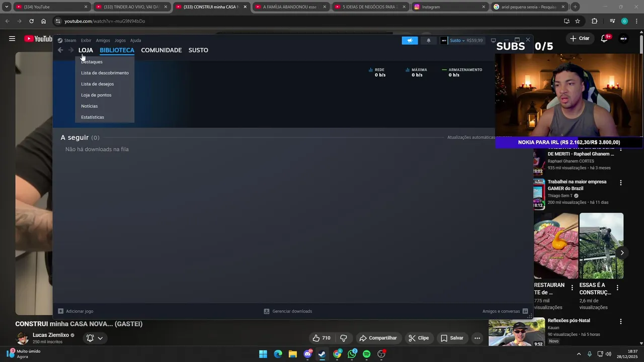Show hidden tray icons chevron
Image resolution: width=644 pixels, height=362 pixels.
[579, 354]
